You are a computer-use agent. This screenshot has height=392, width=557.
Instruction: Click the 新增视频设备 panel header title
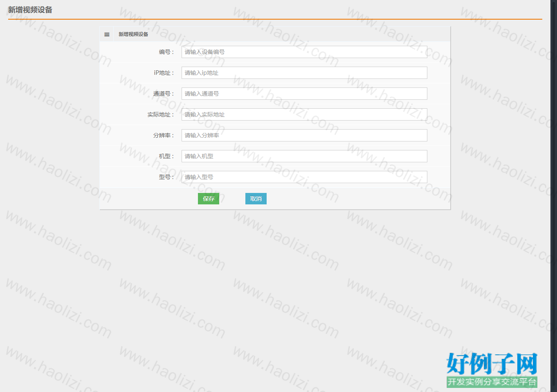(x=133, y=34)
